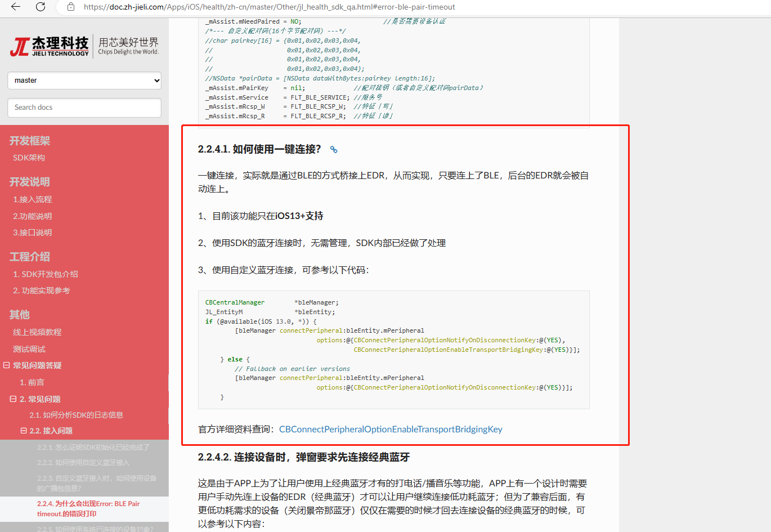Viewport: 771px width, 532px height.
Task: Collapse the 2. 常见问题 tree node
Action: (x=13, y=399)
